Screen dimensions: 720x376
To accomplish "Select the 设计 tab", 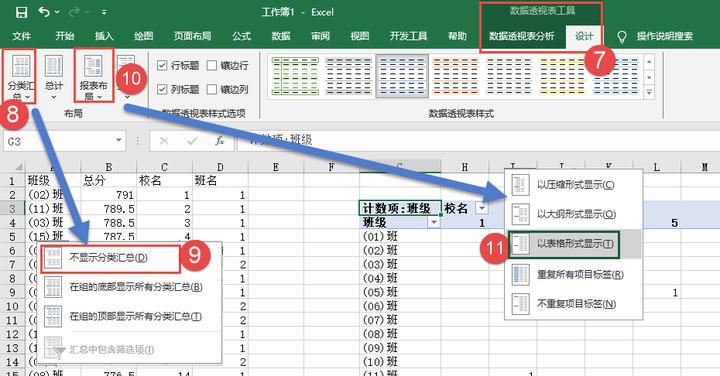I will [584, 36].
